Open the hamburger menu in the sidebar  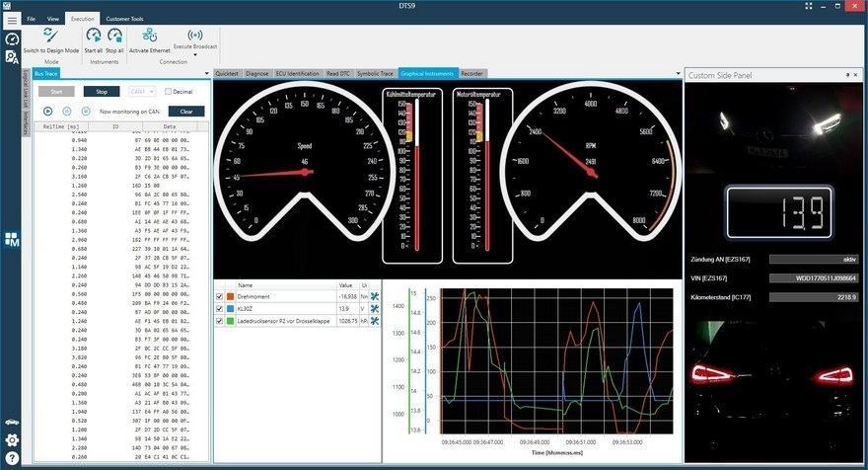[12, 20]
